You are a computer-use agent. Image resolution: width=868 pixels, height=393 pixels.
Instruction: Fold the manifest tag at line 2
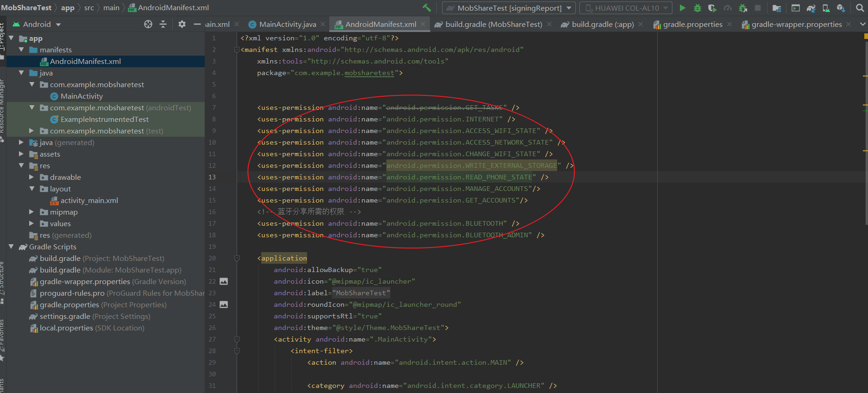coord(237,50)
